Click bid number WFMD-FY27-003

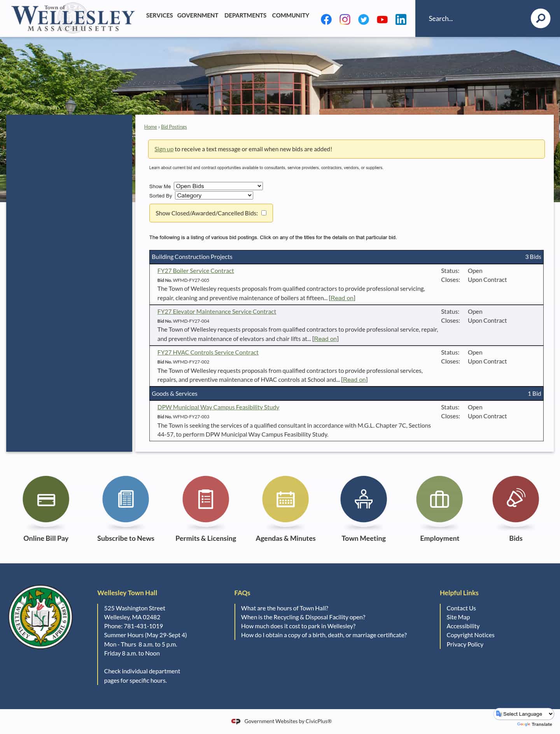click(191, 416)
